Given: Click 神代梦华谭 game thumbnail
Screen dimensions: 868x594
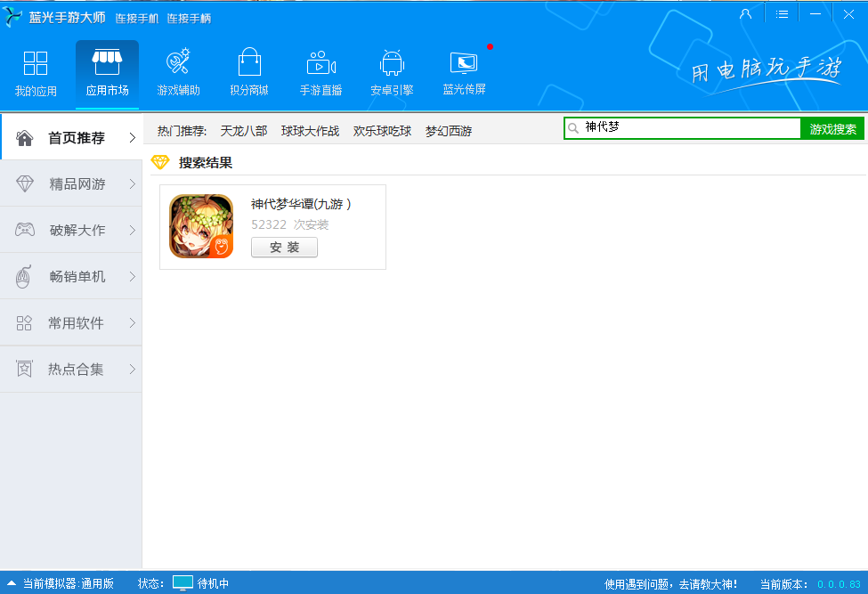Looking at the screenshot, I should click(201, 226).
